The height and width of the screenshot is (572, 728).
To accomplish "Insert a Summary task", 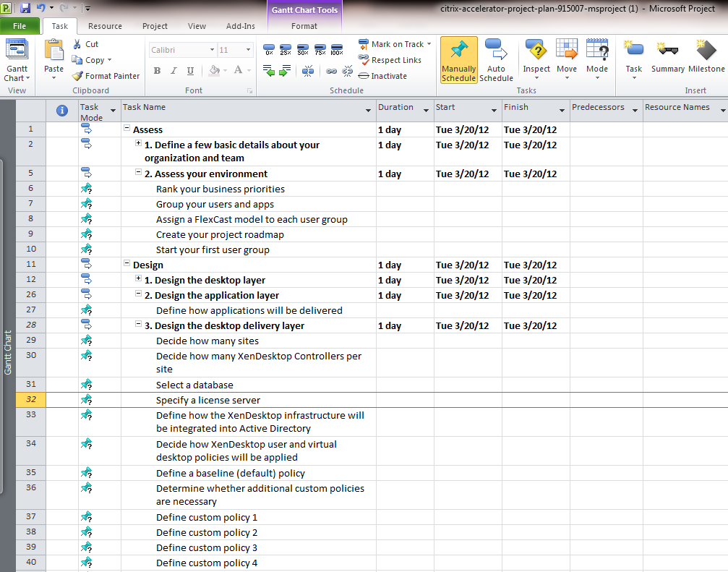I will click(x=667, y=56).
